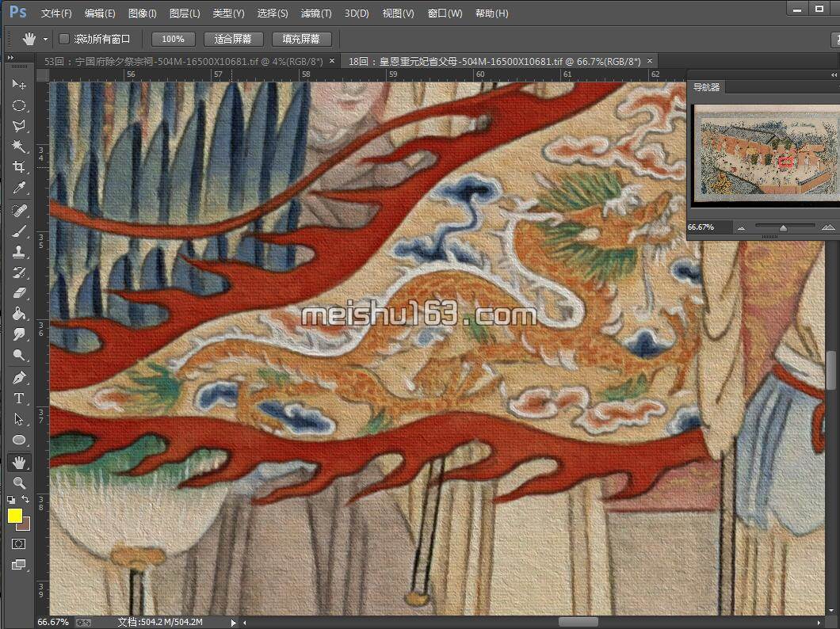
Task: Open the 帮助(H) menu
Action: coord(492,13)
